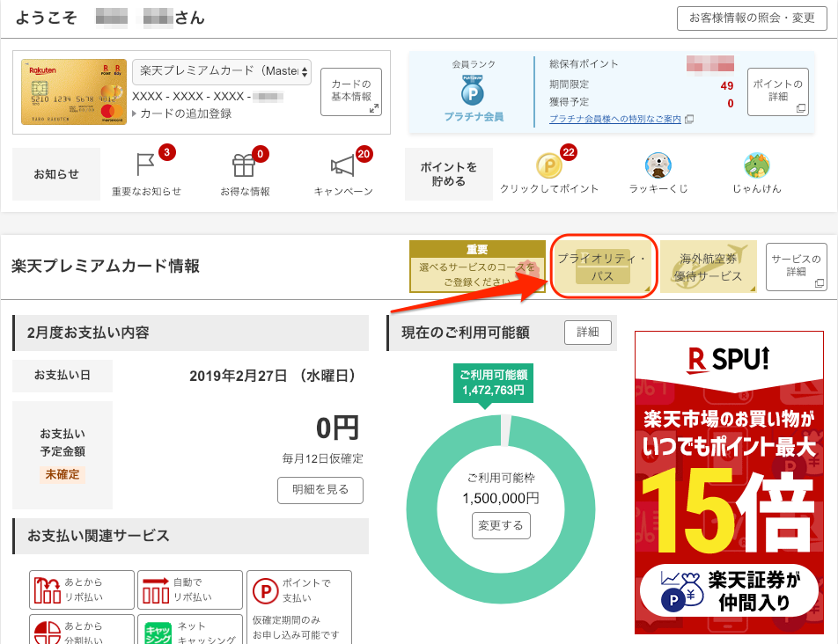Viewport: 838px width, 644px height.
Task: Click the 獲得予定 points value 0
Action: coord(731,103)
